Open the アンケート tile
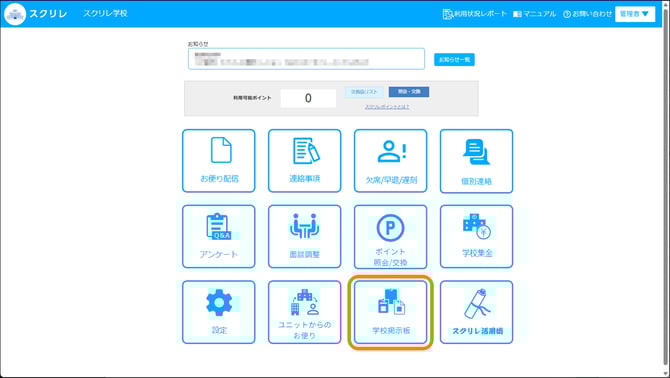 click(218, 236)
